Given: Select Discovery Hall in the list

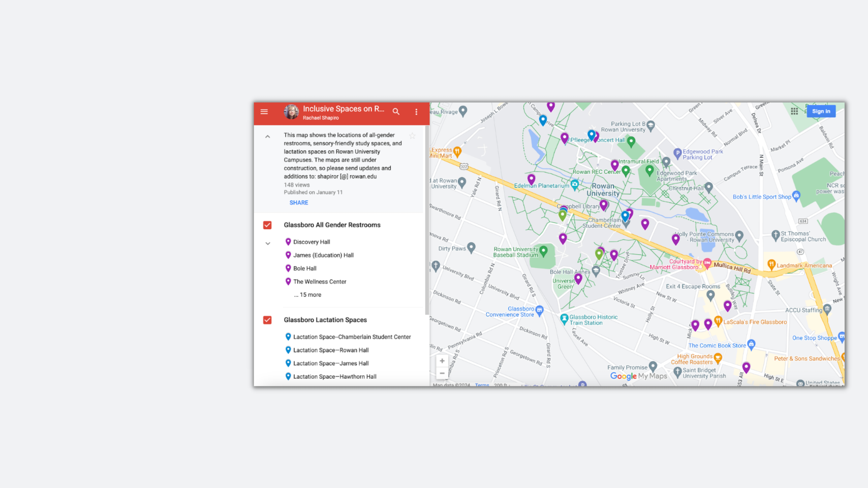Looking at the screenshot, I should [312, 242].
